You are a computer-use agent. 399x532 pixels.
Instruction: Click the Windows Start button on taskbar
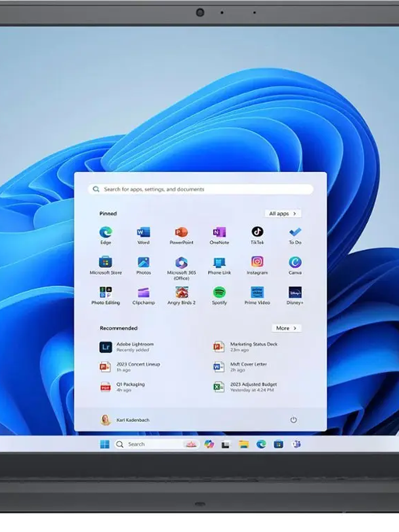point(105,444)
